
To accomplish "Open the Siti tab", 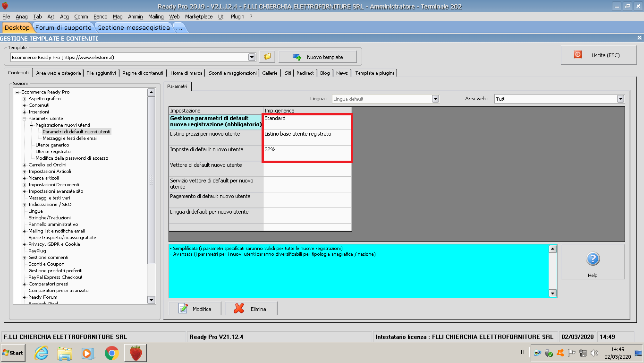I will click(288, 73).
